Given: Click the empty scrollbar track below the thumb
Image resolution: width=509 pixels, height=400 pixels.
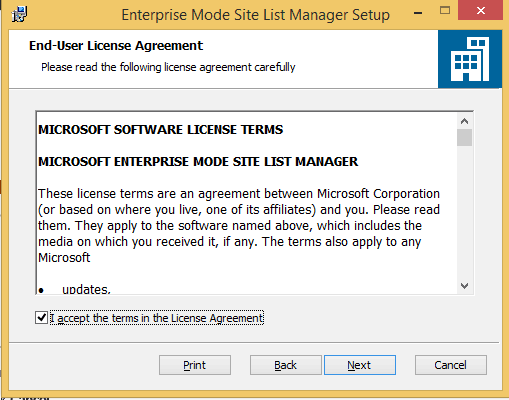Looking at the screenshot, I should click(464, 212).
